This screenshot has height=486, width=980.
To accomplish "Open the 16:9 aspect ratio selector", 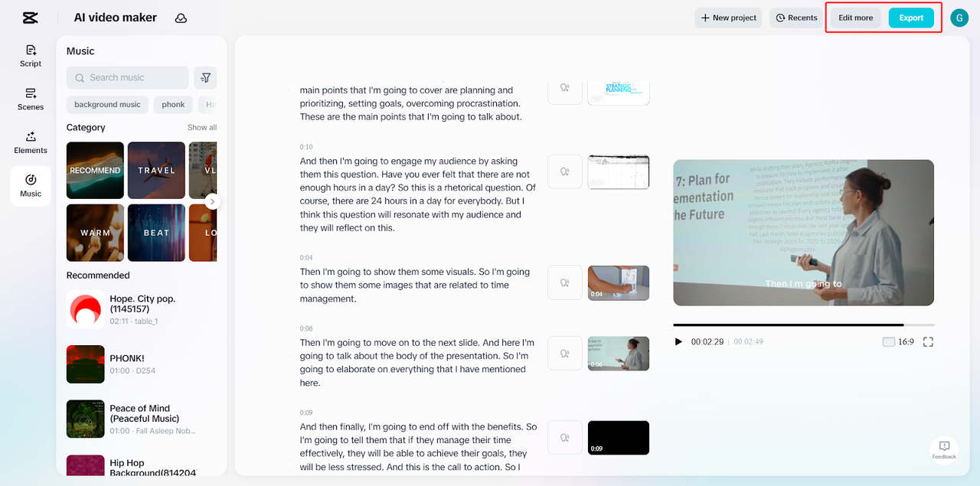I will [898, 342].
